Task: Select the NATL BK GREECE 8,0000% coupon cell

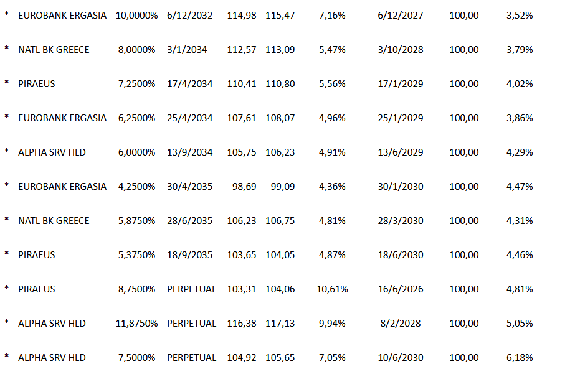Action: tap(136, 50)
